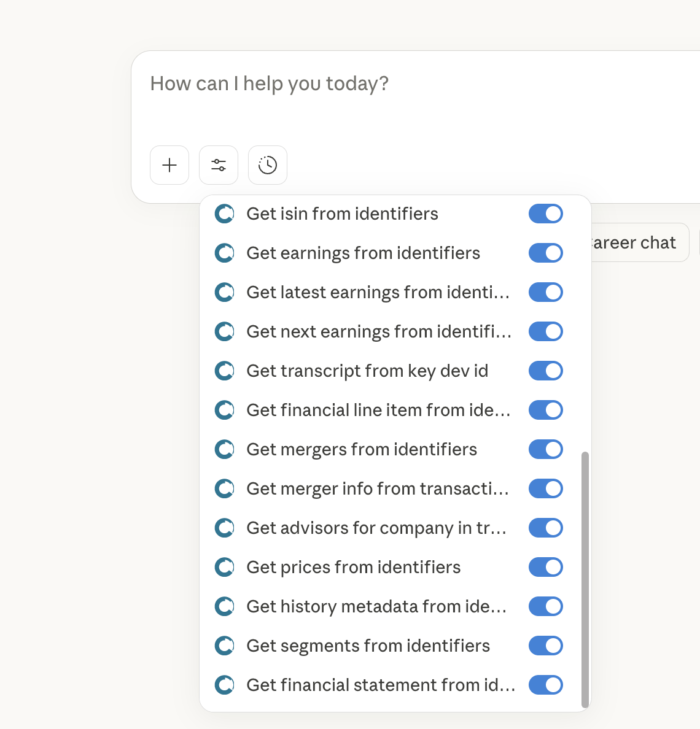Toggle off Get latest earnings from identifiers

(x=545, y=292)
